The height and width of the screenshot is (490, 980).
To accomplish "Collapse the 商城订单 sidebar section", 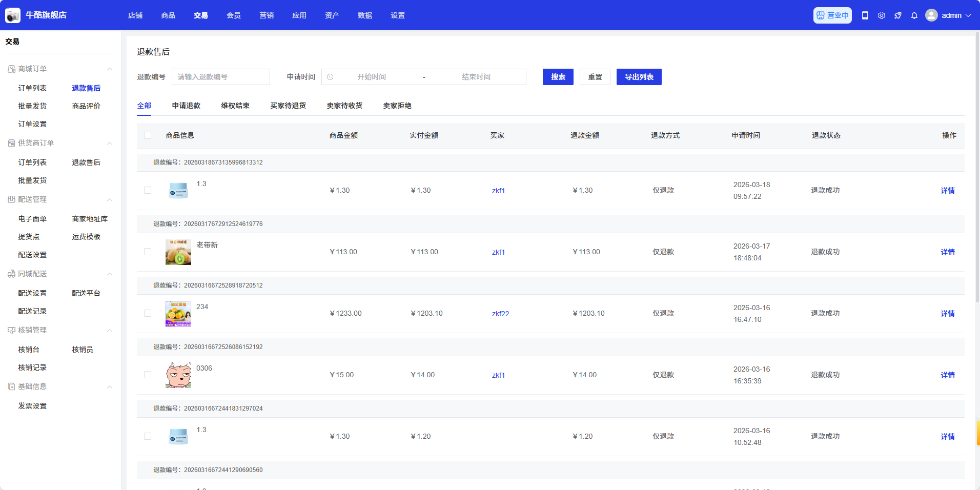I will (109, 69).
